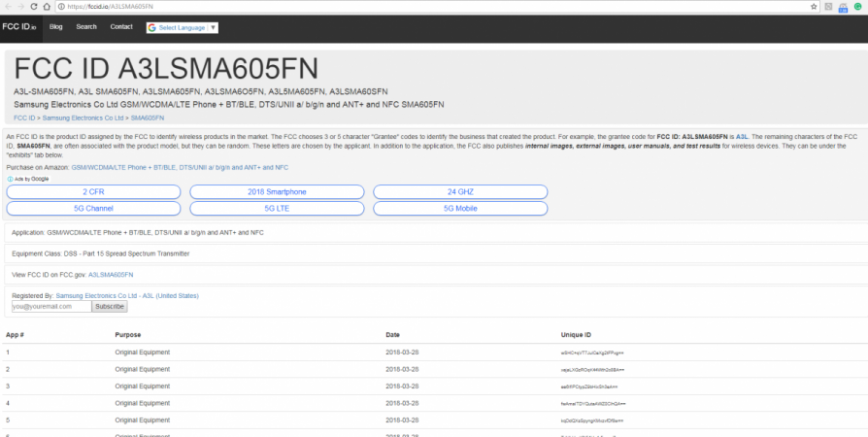
Task: Click the Ads by Google info icon
Action: 10,179
